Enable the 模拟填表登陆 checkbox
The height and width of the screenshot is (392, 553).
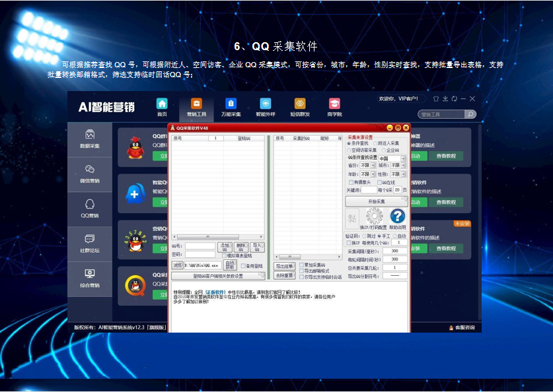tap(224, 255)
